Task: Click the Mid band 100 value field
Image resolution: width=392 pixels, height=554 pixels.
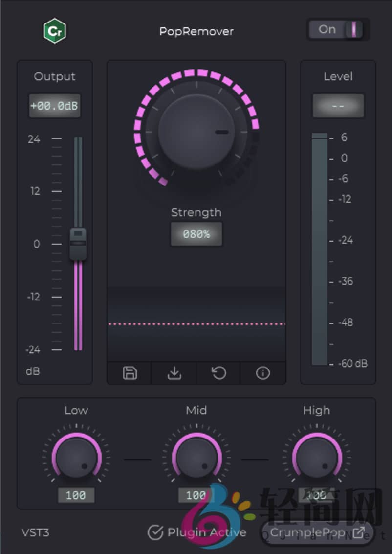Action: pyautogui.click(x=196, y=495)
